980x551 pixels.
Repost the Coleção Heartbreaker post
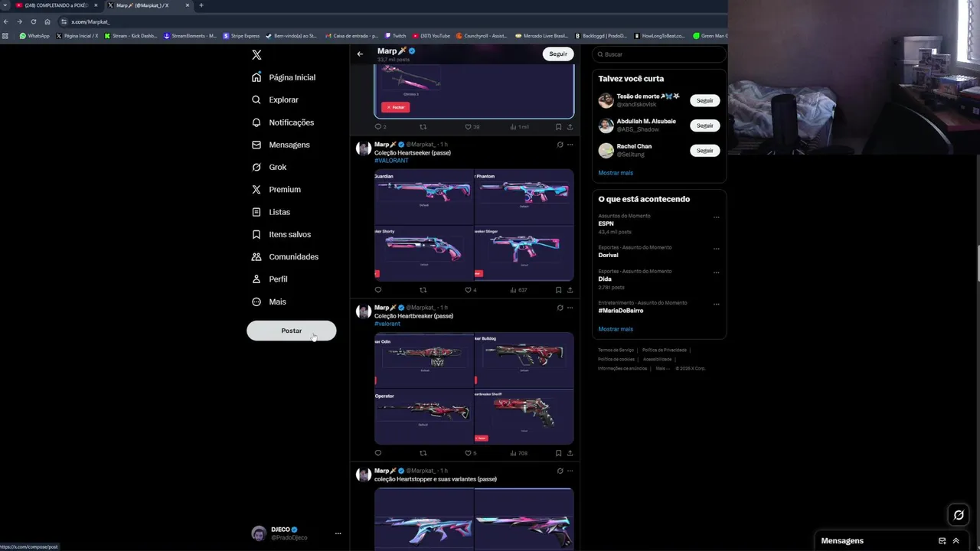tap(423, 453)
